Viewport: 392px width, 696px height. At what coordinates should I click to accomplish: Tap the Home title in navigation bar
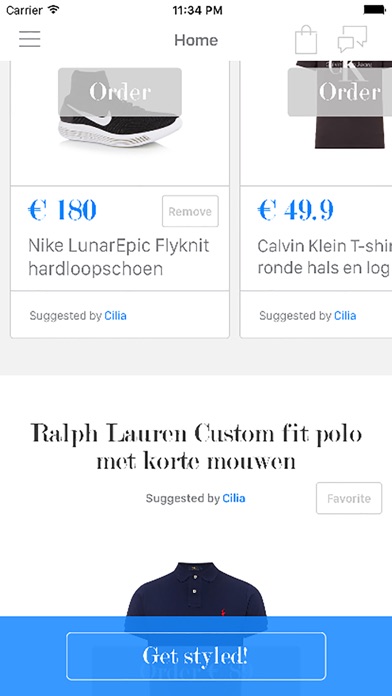(196, 40)
